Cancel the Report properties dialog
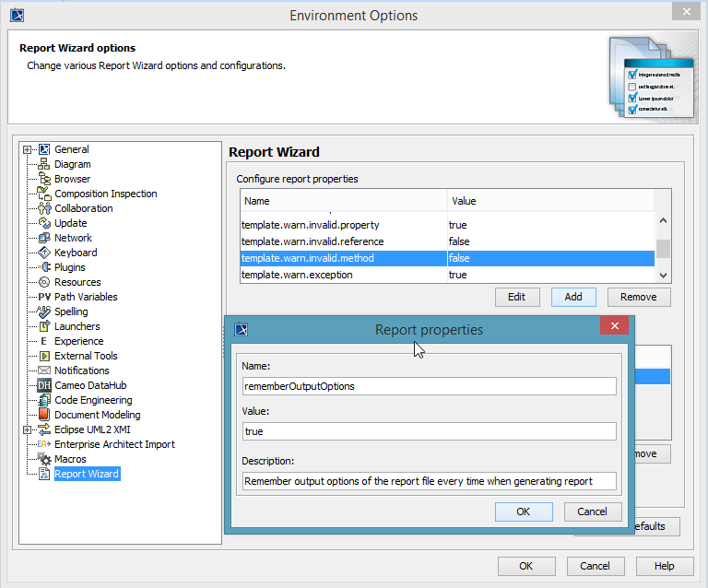 pyautogui.click(x=592, y=512)
